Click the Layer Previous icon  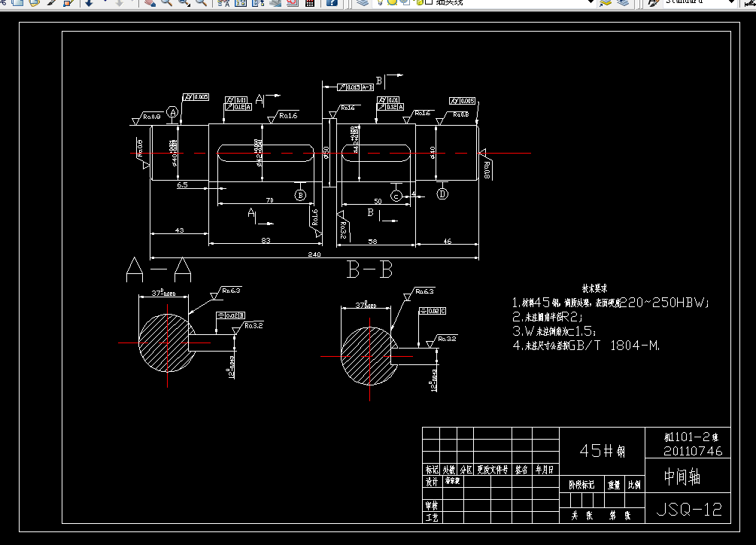[623, 2]
